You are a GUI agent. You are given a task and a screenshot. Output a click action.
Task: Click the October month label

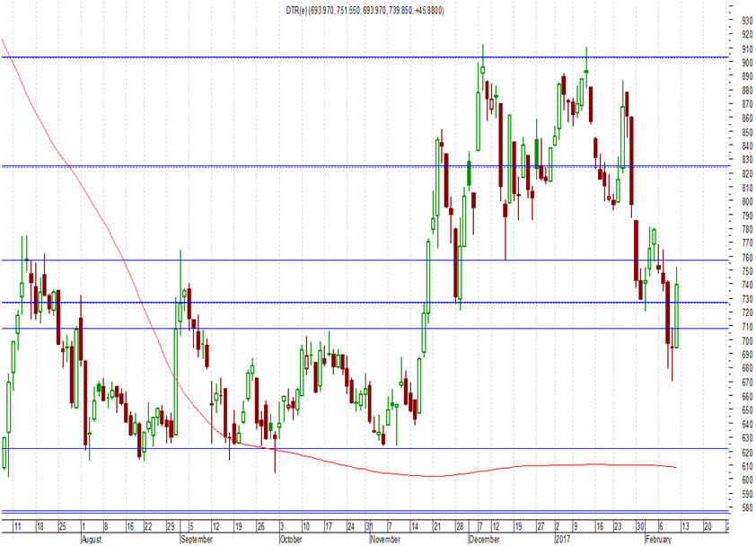[291, 539]
